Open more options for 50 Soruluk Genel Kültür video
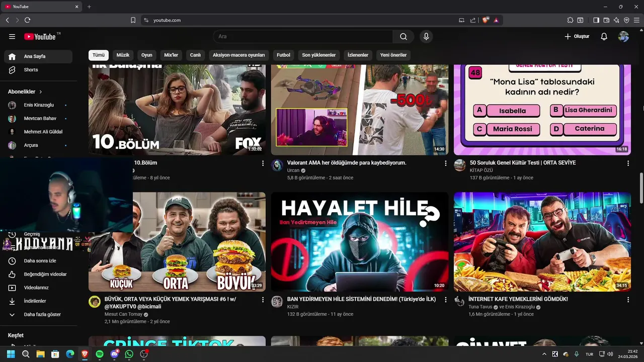The height and width of the screenshot is (362, 644). (628, 163)
